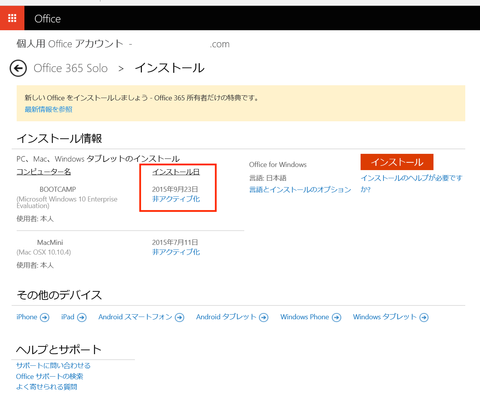Image resolution: width=480 pixels, height=408 pixels.
Task: Click the arrow icon next to Android タブレット
Action: coord(264,317)
